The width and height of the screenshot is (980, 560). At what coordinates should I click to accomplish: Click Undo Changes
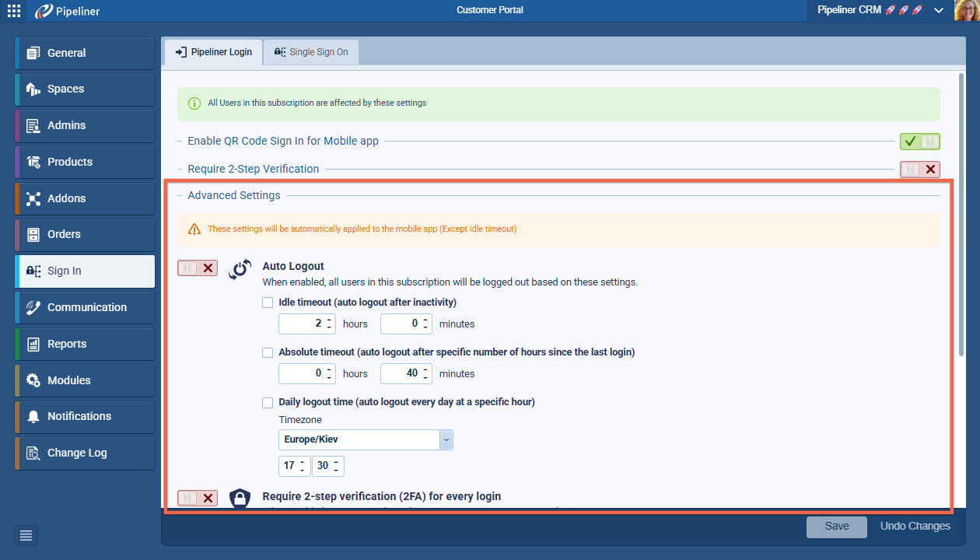915,526
